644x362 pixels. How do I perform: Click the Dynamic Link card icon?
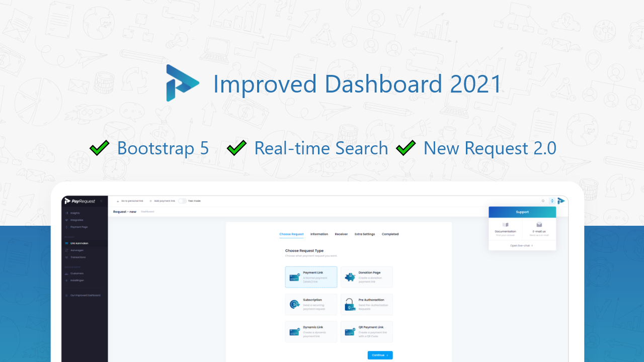[295, 332]
